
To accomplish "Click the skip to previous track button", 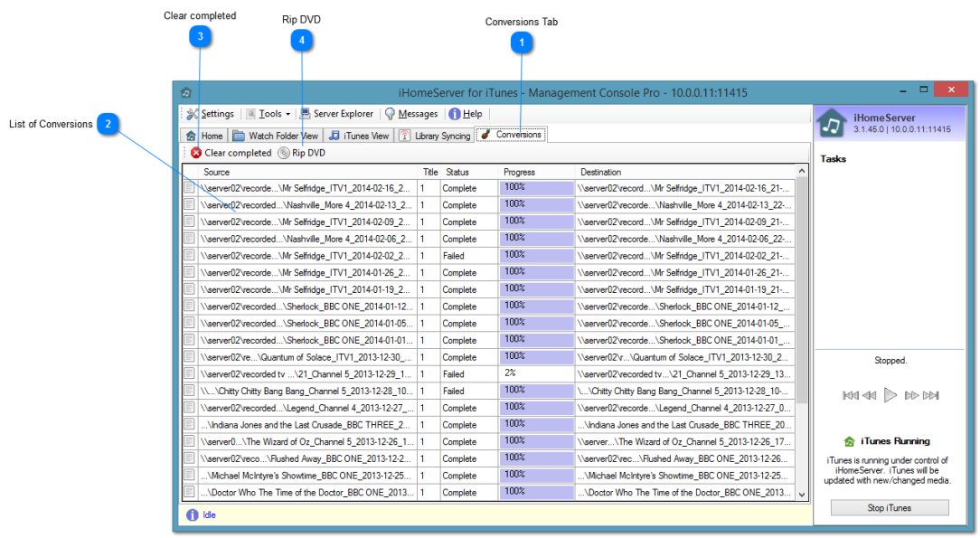I will (851, 395).
